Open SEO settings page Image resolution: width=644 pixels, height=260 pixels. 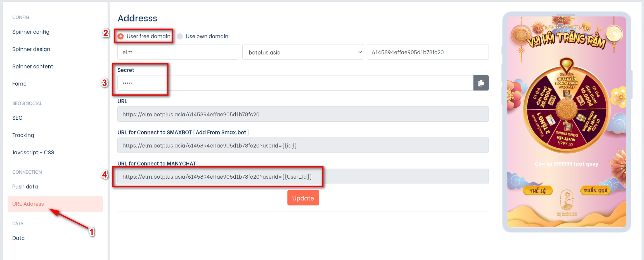(17, 118)
